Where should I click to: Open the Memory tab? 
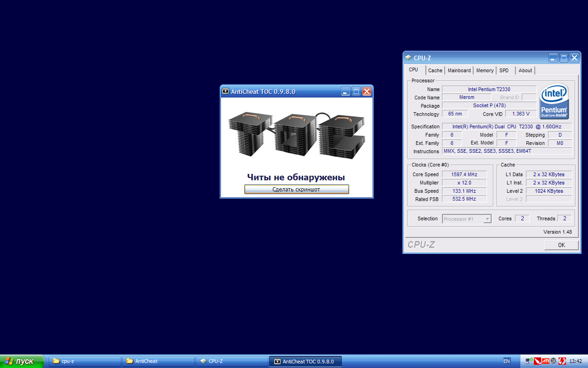point(485,70)
